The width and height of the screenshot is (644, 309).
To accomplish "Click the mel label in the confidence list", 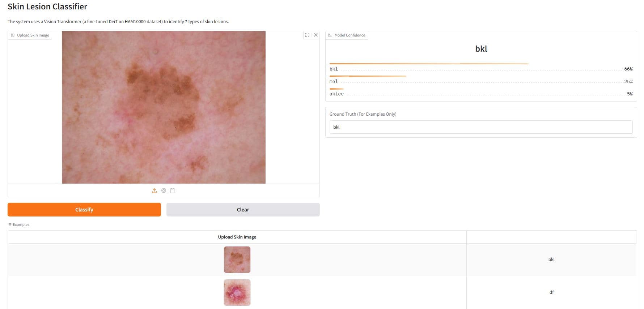I will pyautogui.click(x=334, y=82).
